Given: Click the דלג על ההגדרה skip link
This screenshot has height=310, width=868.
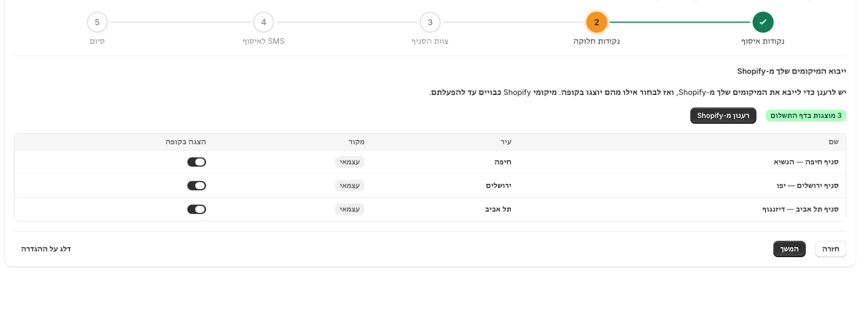Looking at the screenshot, I should 46,249.
